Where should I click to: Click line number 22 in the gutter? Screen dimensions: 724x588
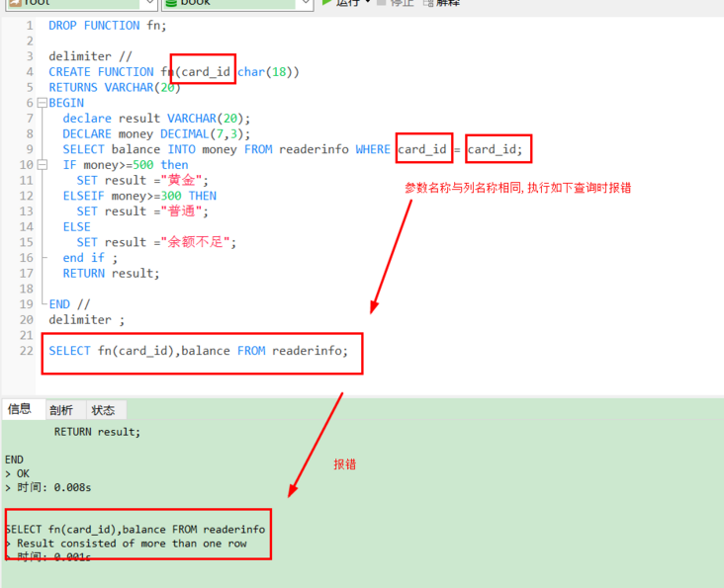[x=27, y=351]
